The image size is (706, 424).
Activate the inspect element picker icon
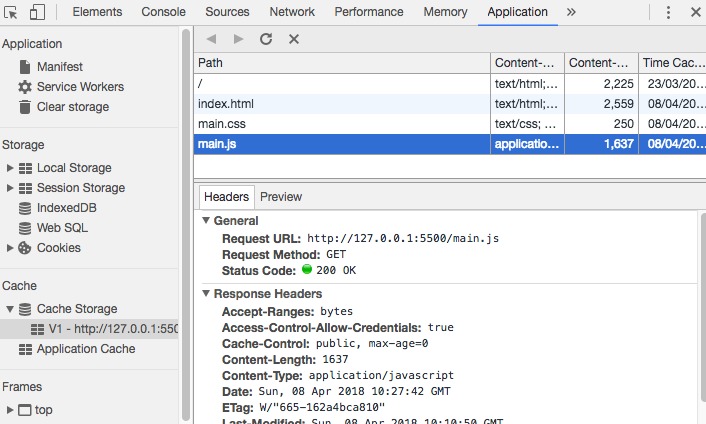[10, 12]
